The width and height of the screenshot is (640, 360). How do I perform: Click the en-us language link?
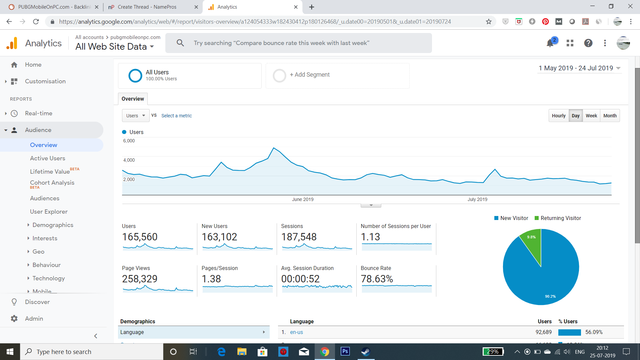point(296,332)
